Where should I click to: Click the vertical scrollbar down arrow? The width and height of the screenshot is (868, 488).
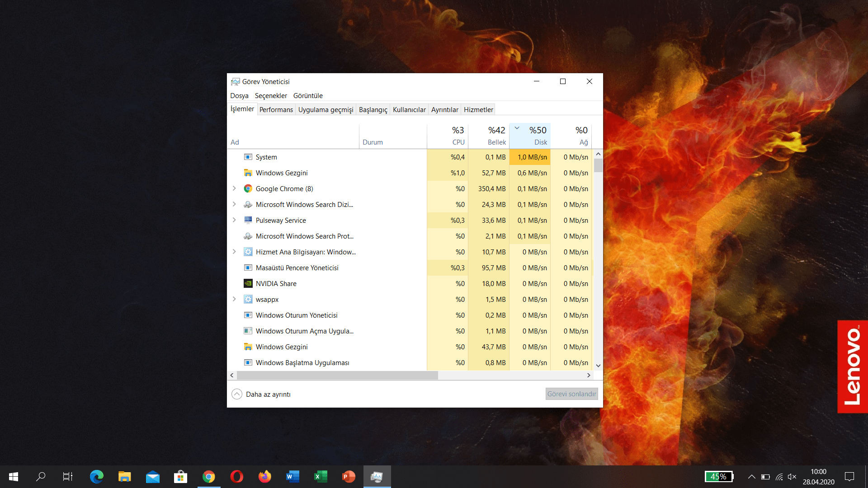click(x=598, y=366)
